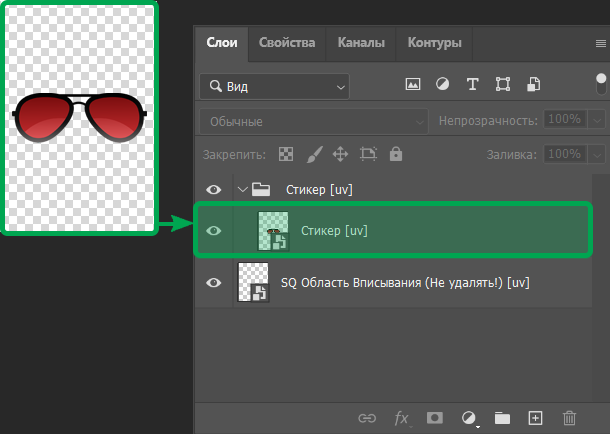Collapse the Стикер [uv] group chevron
Screen dimensions: 610x434
(x=241, y=188)
